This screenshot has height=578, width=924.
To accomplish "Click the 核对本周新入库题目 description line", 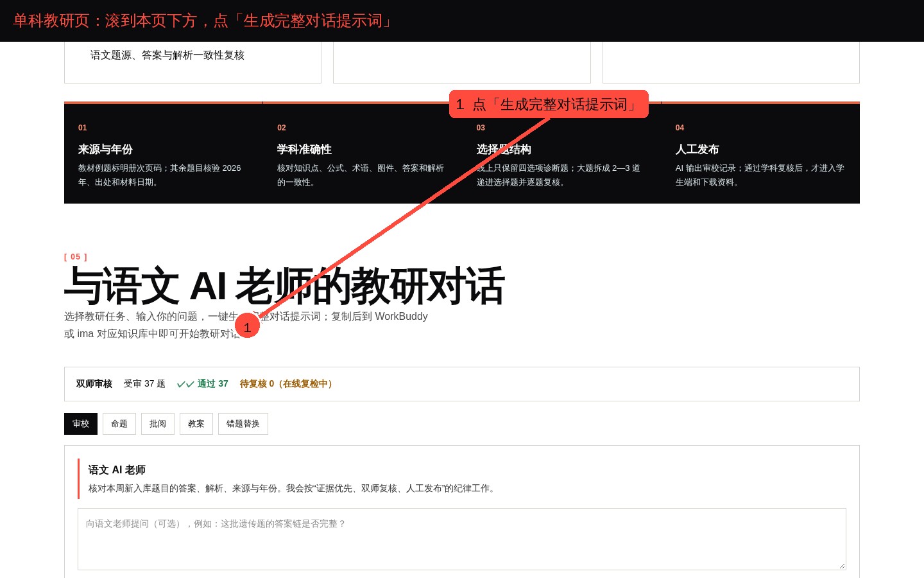I will point(293,488).
